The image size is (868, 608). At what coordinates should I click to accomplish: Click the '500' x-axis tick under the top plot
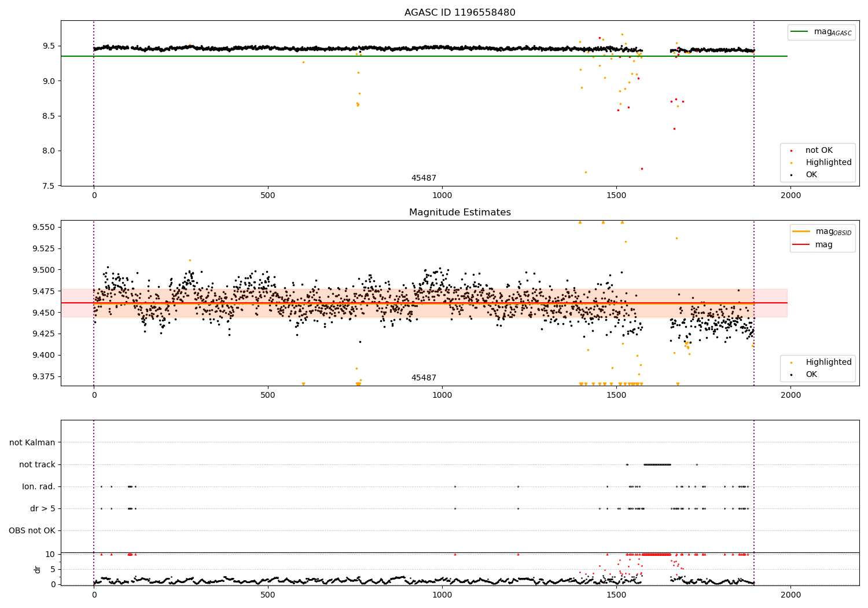pos(268,196)
